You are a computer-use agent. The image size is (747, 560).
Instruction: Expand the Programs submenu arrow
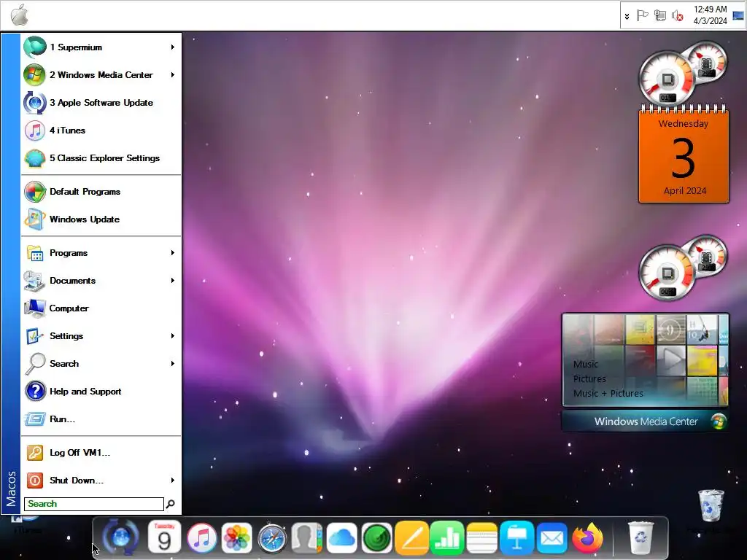coord(172,253)
